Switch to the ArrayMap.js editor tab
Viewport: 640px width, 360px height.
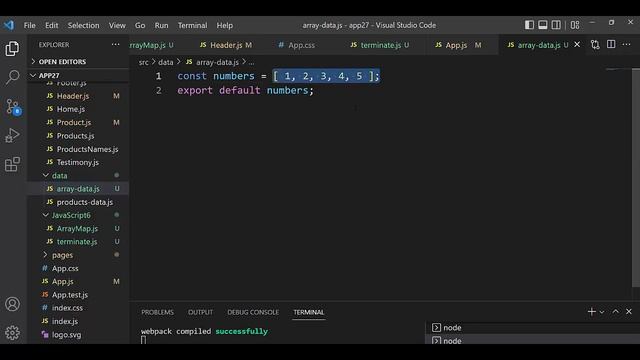pyautogui.click(x=152, y=45)
